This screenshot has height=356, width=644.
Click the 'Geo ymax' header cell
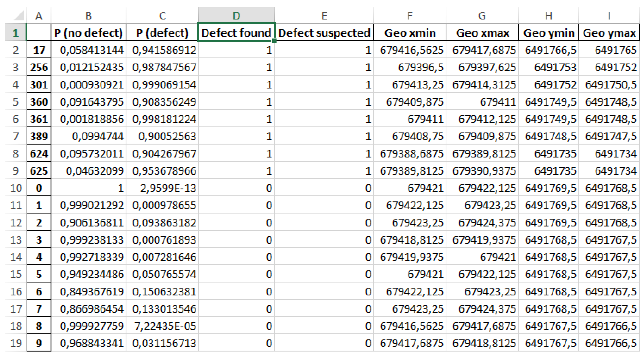(x=609, y=33)
